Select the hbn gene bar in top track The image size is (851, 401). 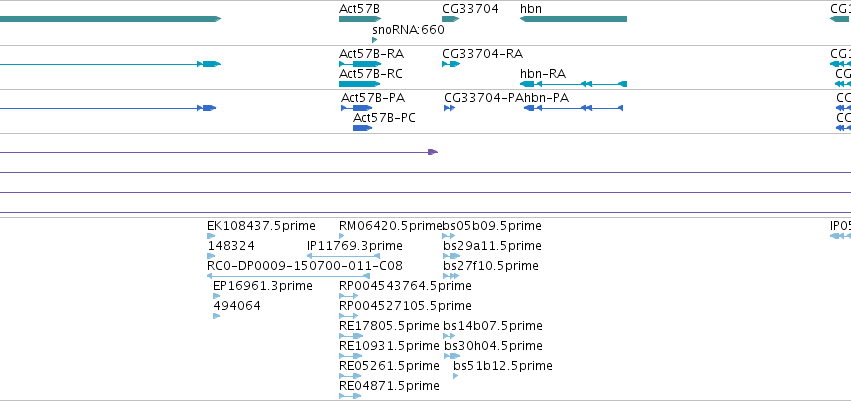click(x=573, y=19)
